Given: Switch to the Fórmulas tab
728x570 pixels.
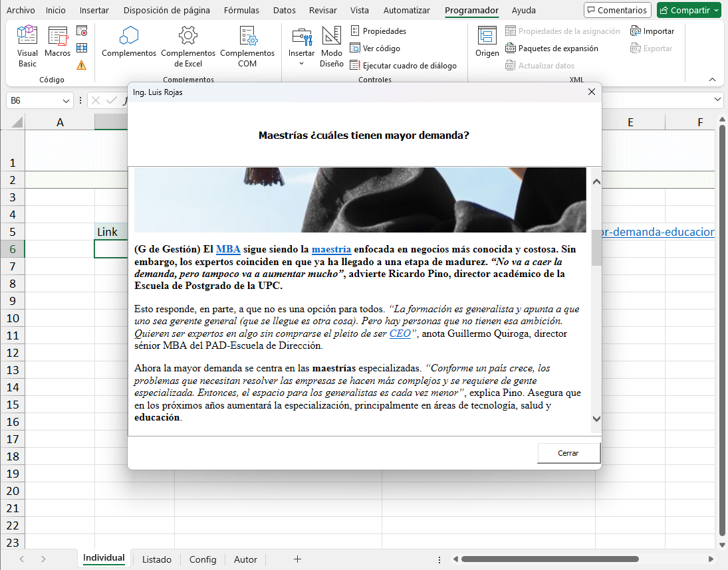Looking at the screenshot, I should (241, 10).
